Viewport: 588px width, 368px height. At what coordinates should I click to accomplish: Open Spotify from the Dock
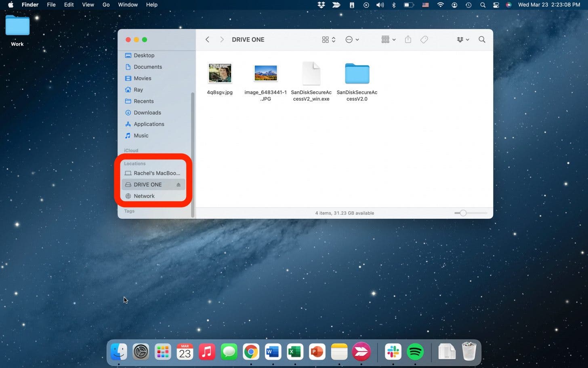[415, 352]
